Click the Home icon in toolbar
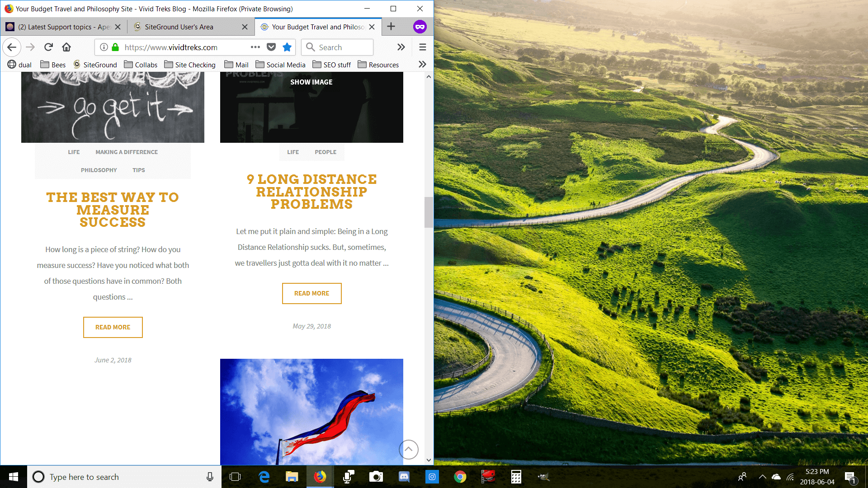868x488 pixels. (x=66, y=47)
